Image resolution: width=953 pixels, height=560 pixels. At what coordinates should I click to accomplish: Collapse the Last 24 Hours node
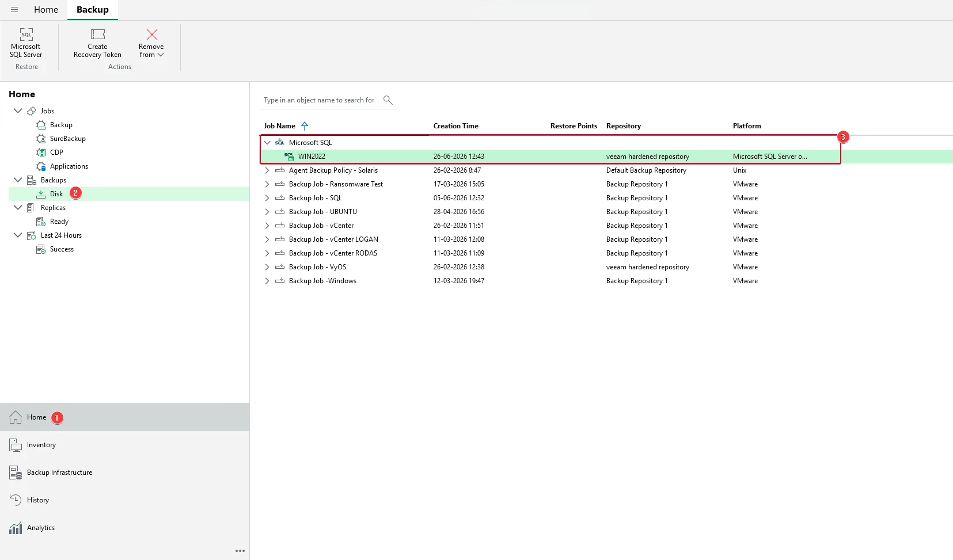coord(18,235)
